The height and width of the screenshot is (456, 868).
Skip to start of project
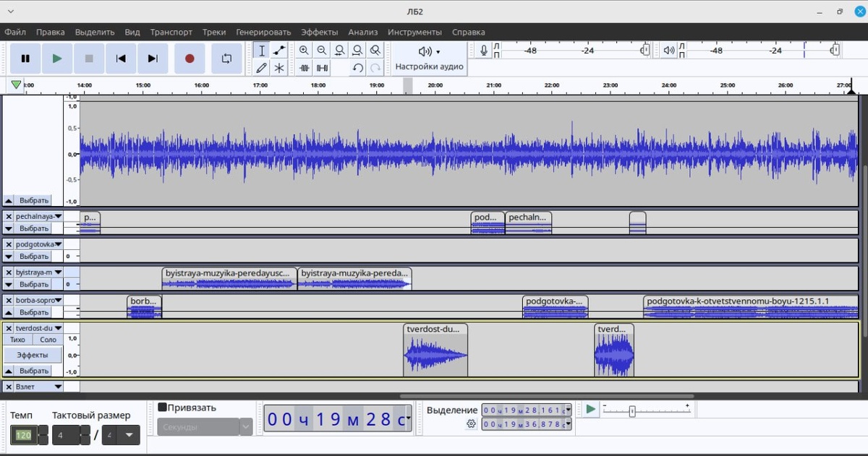pyautogui.click(x=122, y=59)
